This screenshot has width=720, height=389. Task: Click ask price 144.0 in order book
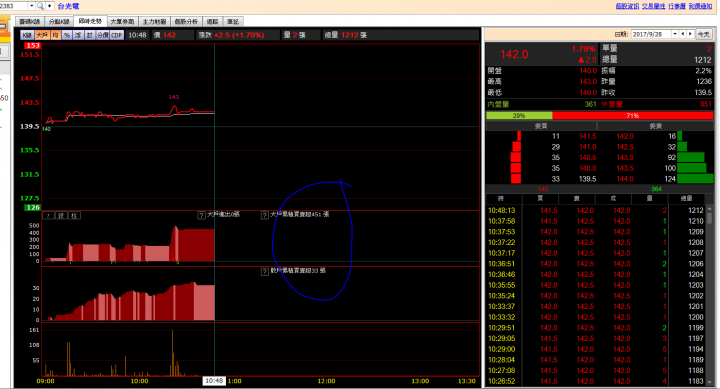click(625, 179)
